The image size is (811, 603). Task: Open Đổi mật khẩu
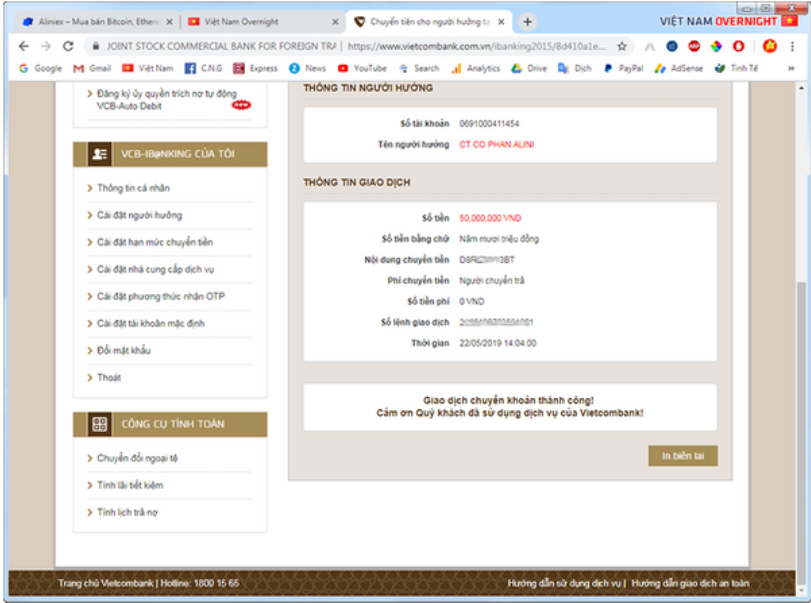(124, 351)
